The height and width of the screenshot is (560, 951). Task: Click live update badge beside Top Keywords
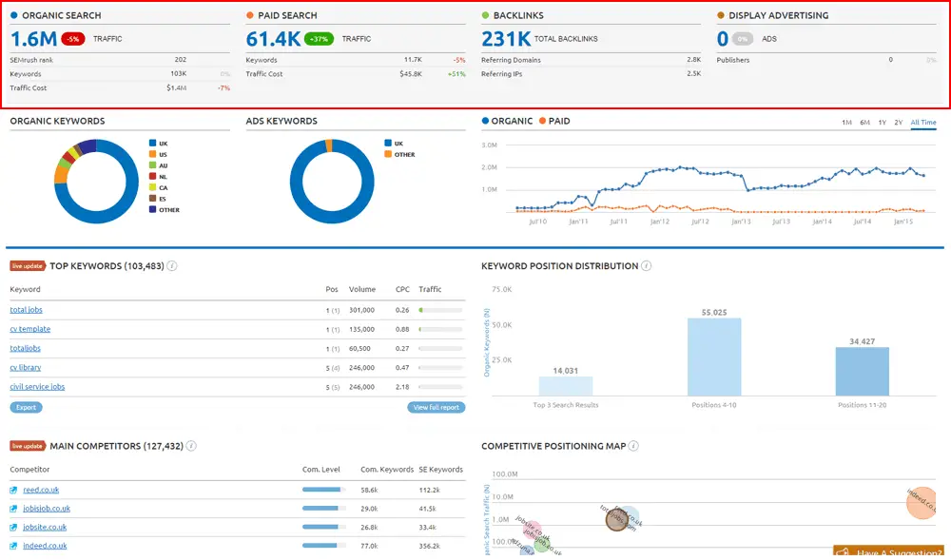[x=28, y=266]
